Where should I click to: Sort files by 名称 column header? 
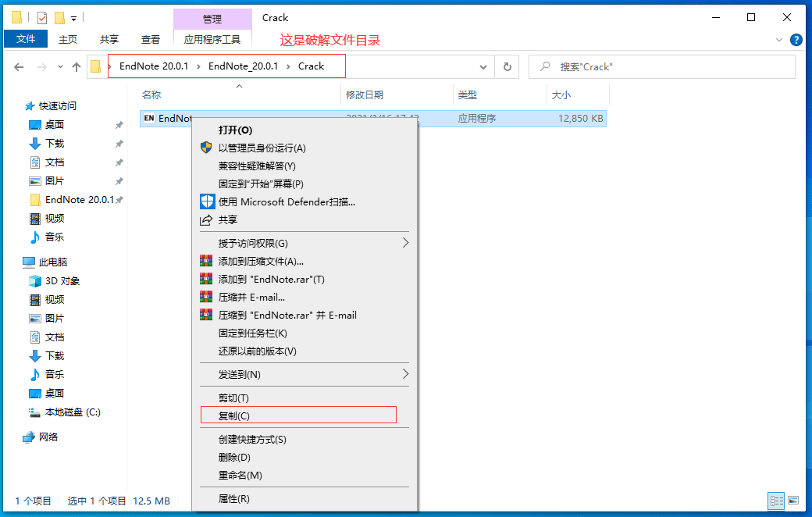point(151,94)
